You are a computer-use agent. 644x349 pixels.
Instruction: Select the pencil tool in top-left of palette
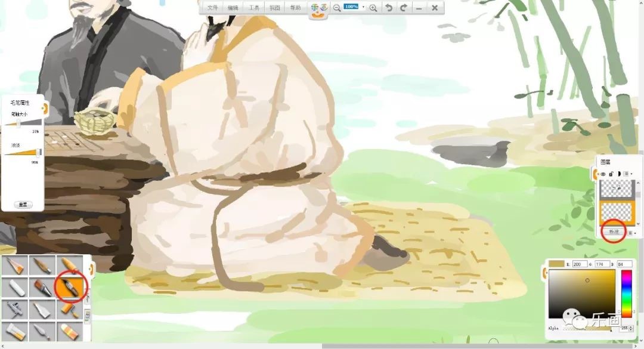point(16,266)
